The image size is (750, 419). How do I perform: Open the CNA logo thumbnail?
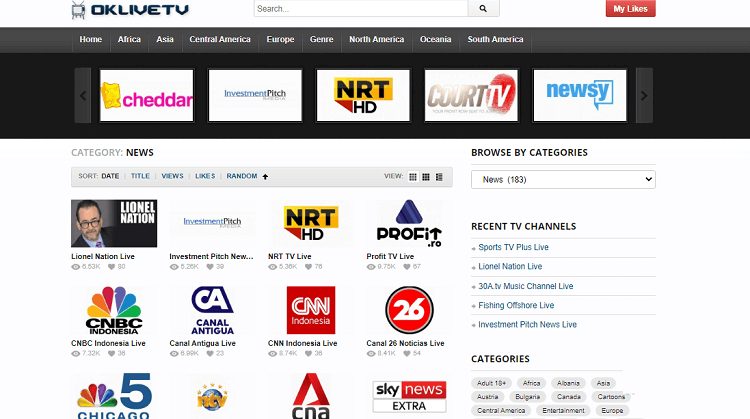311,396
